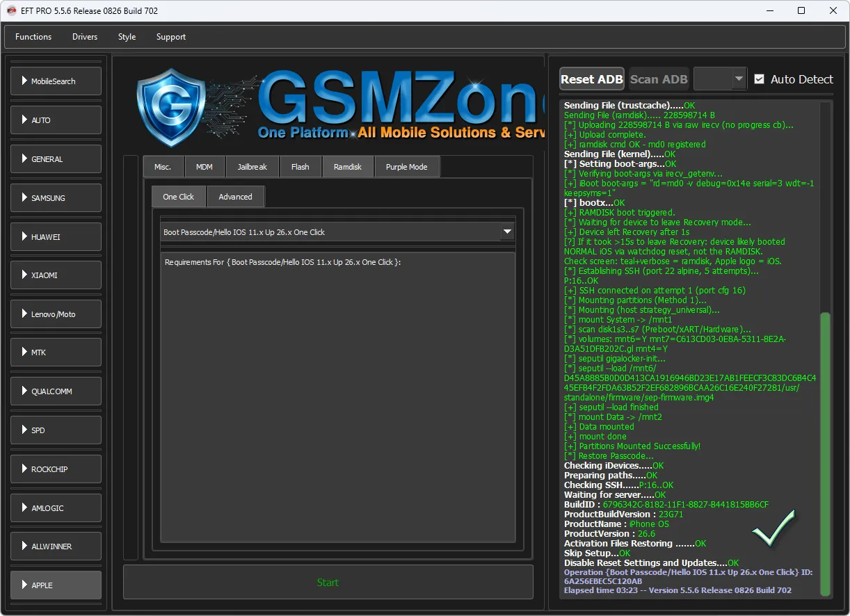The width and height of the screenshot is (850, 616).
Task: Open the Support menu
Action: click(x=171, y=37)
